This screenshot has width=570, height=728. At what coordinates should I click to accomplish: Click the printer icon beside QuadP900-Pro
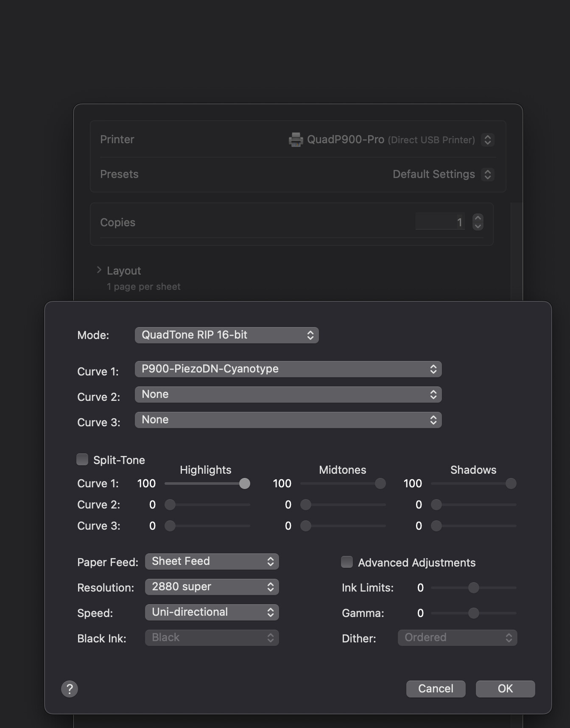point(296,139)
